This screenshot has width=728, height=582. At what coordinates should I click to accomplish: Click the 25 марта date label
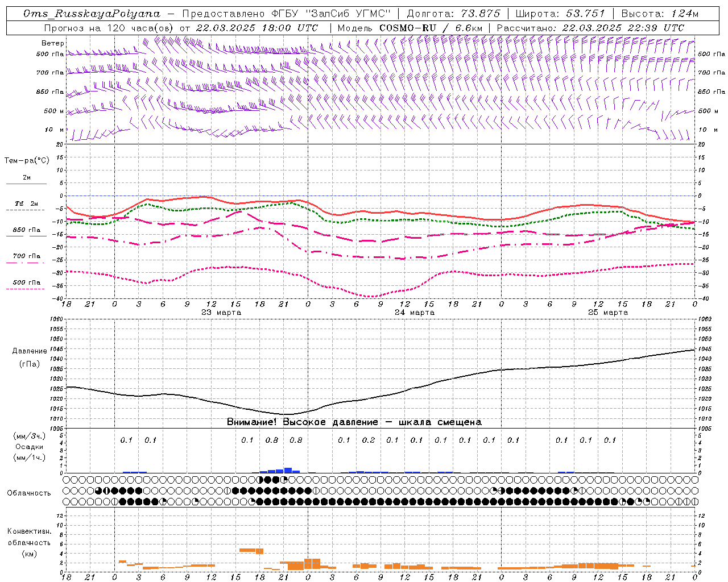[608, 313]
